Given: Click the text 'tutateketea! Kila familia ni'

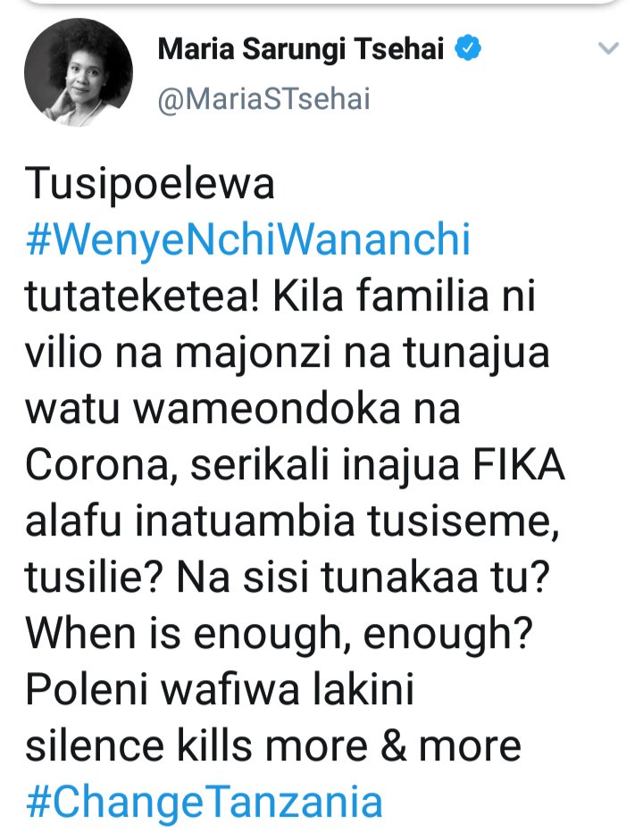Looking at the screenshot, I should pyautogui.click(x=280, y=295).
